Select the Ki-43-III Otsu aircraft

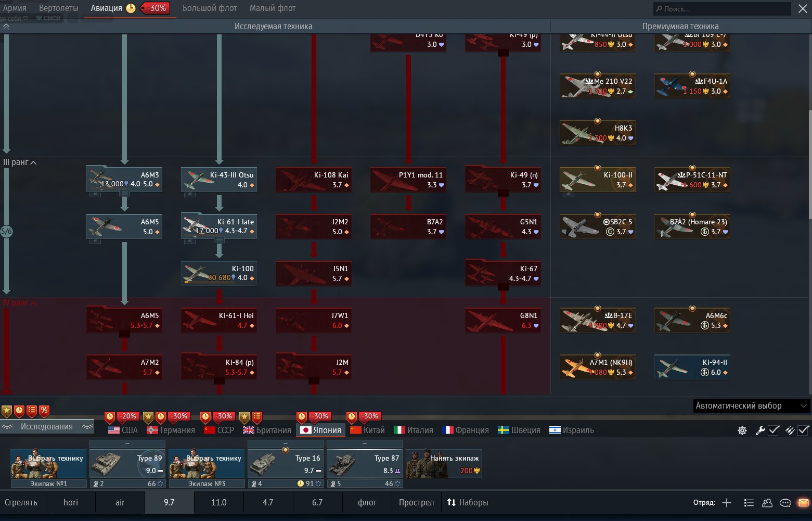pyautogui.click(x=219, y=180)
